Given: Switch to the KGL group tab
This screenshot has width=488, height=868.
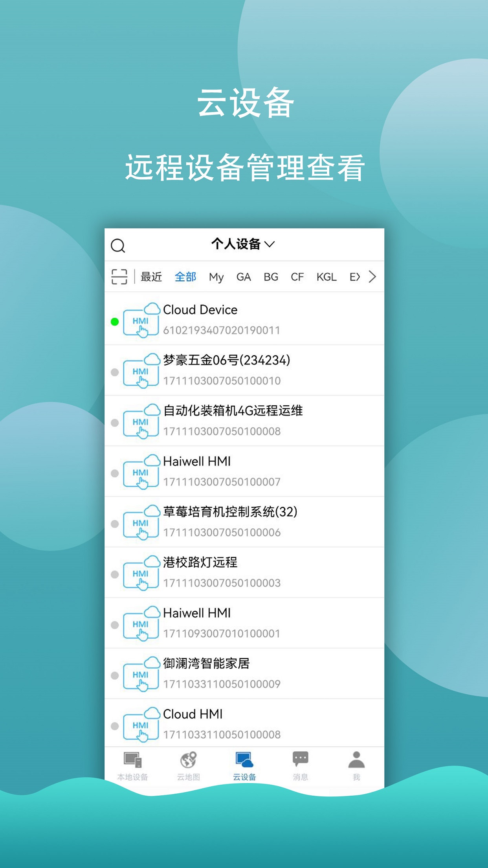Looking at the screenshot, I should pos(326,277).
